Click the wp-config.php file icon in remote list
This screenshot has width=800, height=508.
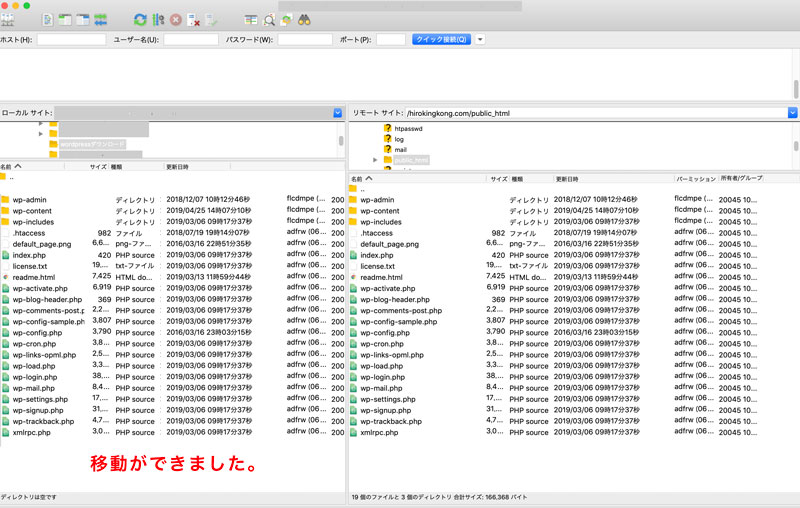tap(353, 333)
